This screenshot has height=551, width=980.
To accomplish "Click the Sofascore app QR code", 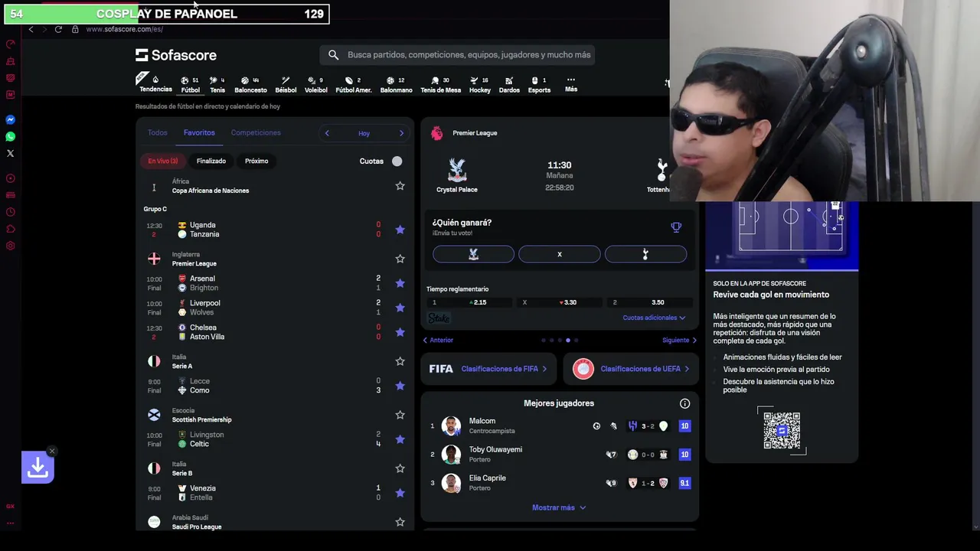I will coord(782,431).
